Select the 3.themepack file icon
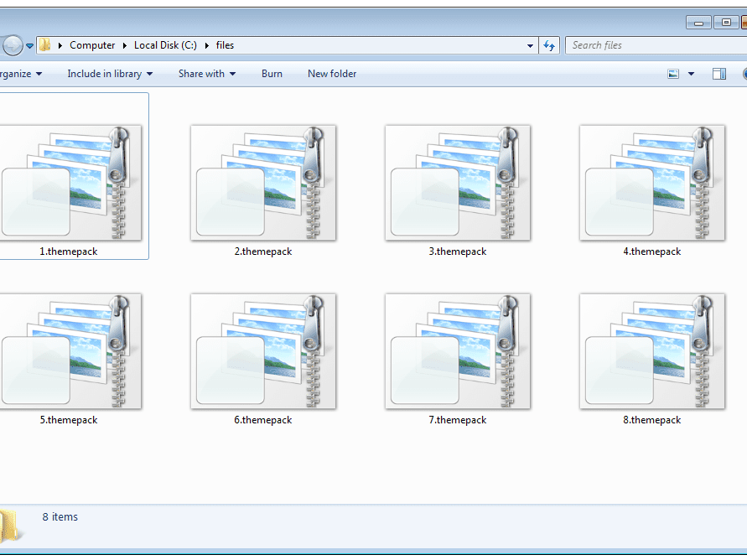Viewport: 747px width, 560px height. [x=458, y=183]
